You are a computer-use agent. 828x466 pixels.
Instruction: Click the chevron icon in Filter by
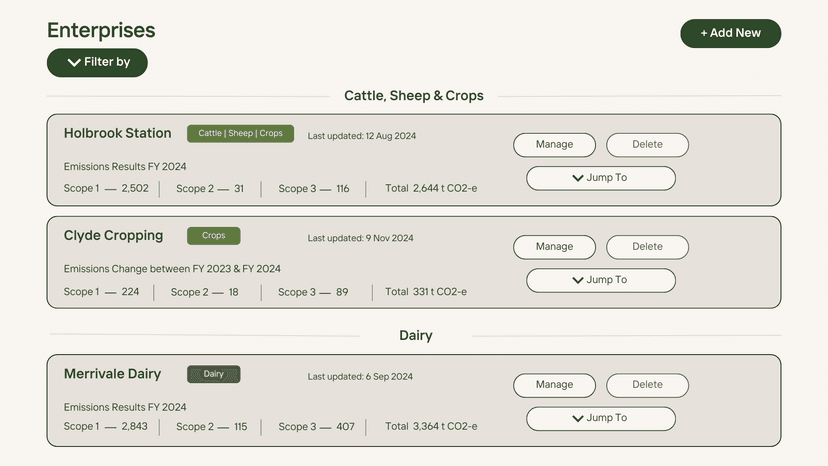click(x=74, y=62)
